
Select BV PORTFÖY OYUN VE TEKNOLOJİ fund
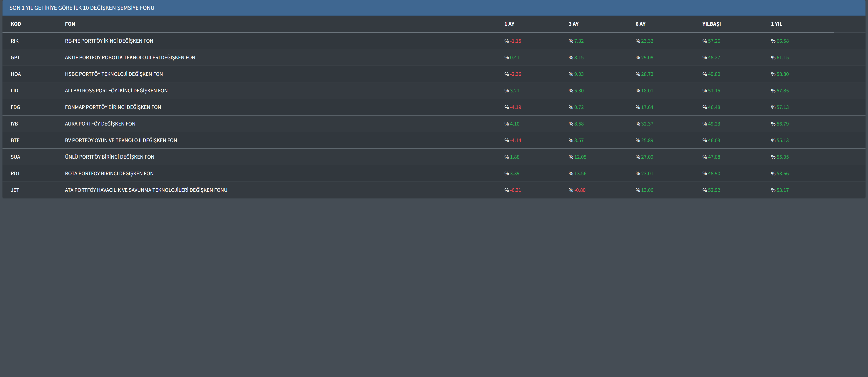tap(121, 140)
